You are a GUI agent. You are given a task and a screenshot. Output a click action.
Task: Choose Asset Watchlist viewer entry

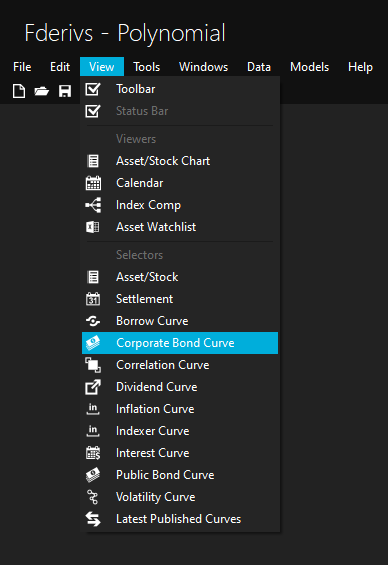tap(180, 227)
